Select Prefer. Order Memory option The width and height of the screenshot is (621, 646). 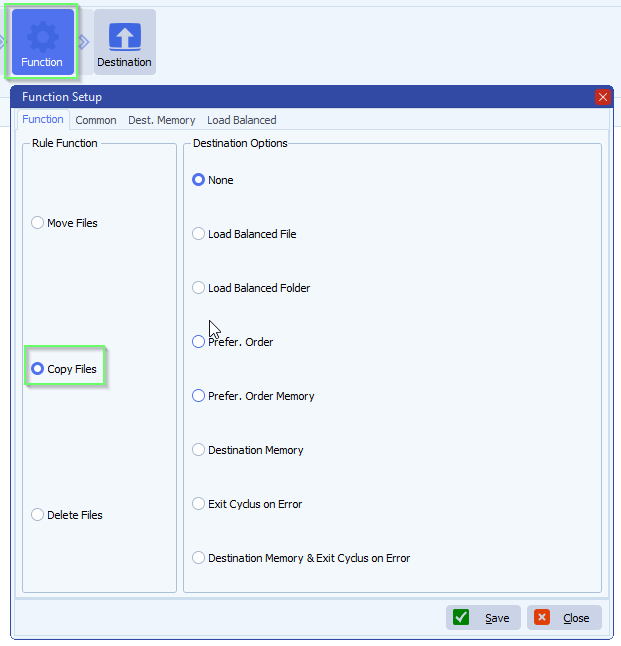click(x=253, y=396)
